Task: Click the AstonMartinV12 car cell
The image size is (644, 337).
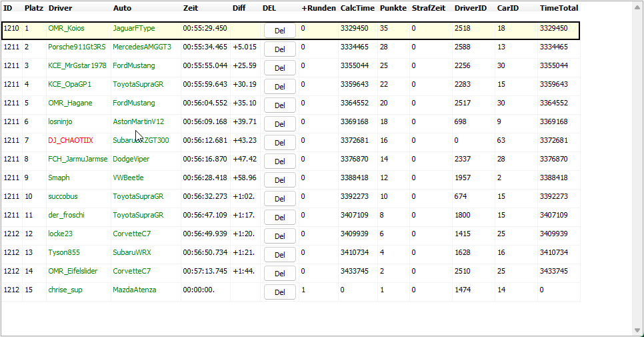Action: pos(138,122)
